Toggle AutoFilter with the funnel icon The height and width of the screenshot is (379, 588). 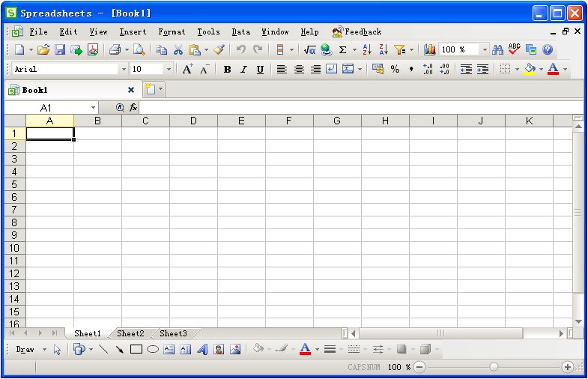pos(400,49)
